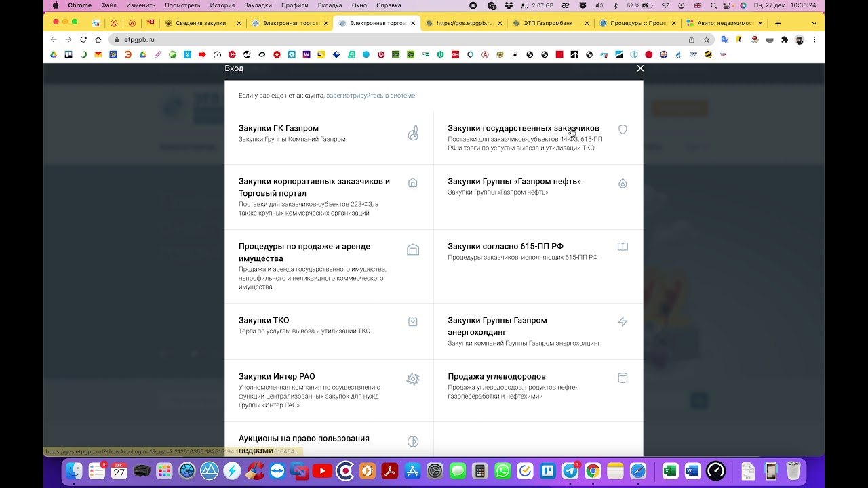Image resolution: width=868 pixels, height=488 pixels.
Task: Open Закупки Интер РАО heading
Action: coord(277,376)
